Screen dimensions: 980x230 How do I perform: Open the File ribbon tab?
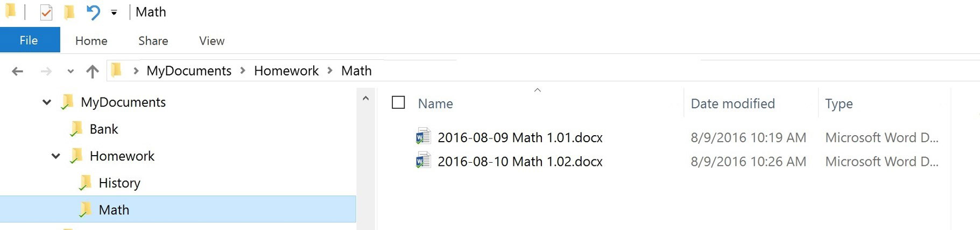(29, 40)
